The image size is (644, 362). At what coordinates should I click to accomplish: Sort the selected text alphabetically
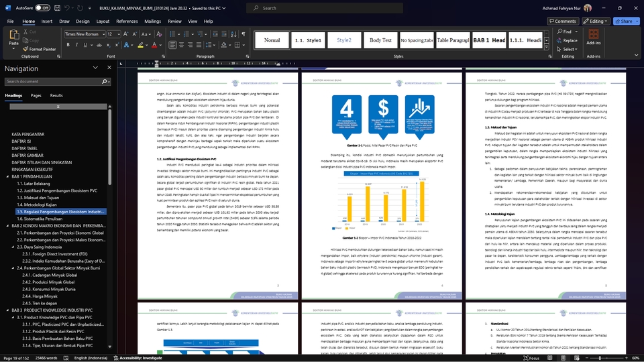(233, 34)
